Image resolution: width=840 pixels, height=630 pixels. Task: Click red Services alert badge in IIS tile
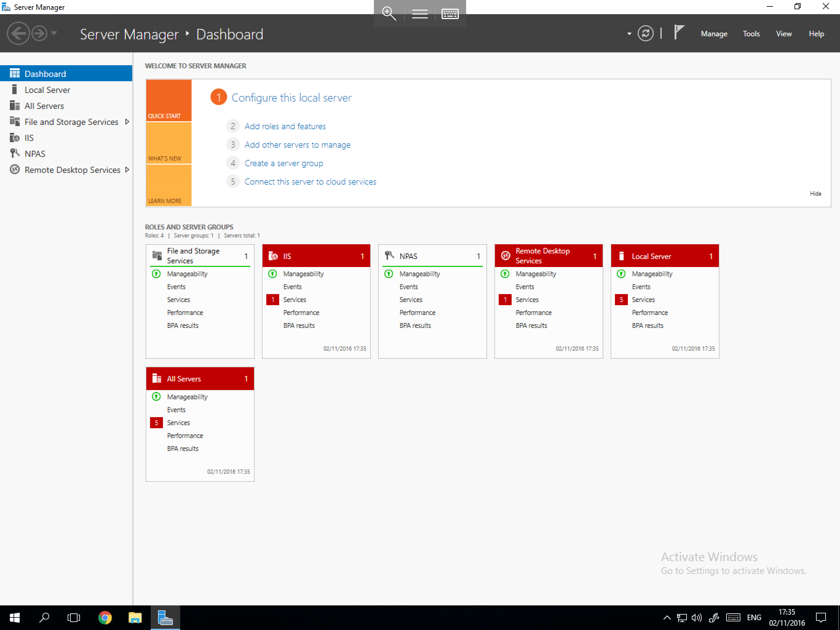pyautogui.click(x=272, y=299)
